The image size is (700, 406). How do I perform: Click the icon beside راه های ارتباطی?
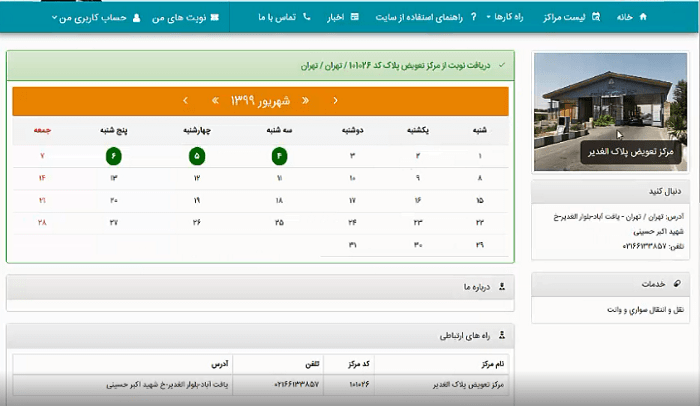(x=502, y=335)
